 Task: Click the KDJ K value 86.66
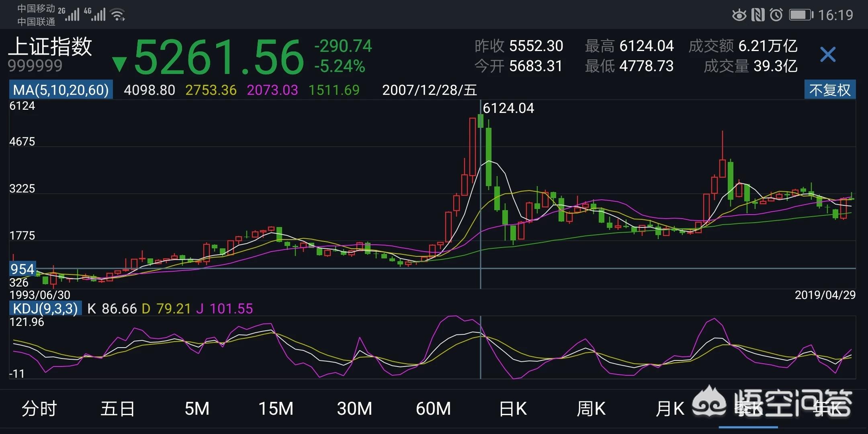coord(119,309)
